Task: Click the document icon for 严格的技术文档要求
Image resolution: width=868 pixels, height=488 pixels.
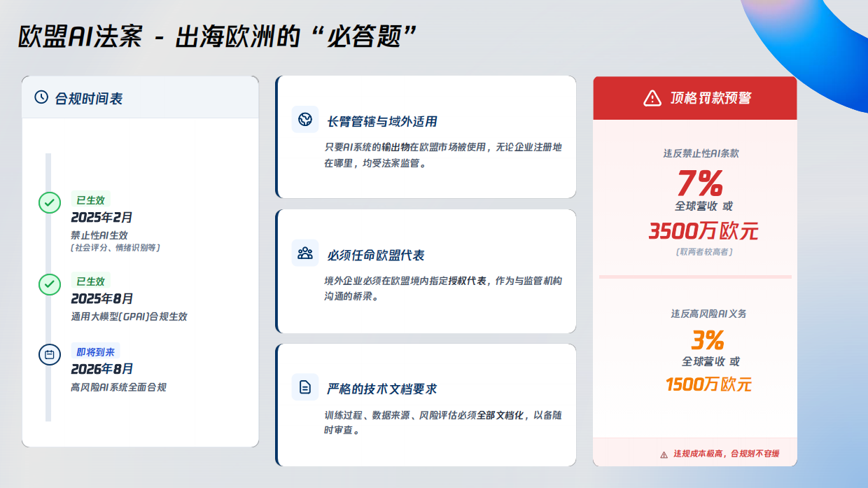Action: point(304,386)
